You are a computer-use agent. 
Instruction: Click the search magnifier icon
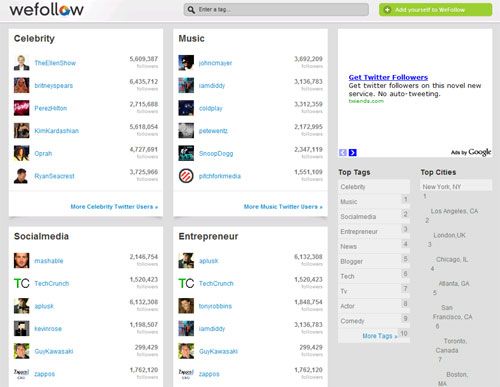(x=191, y=10)
